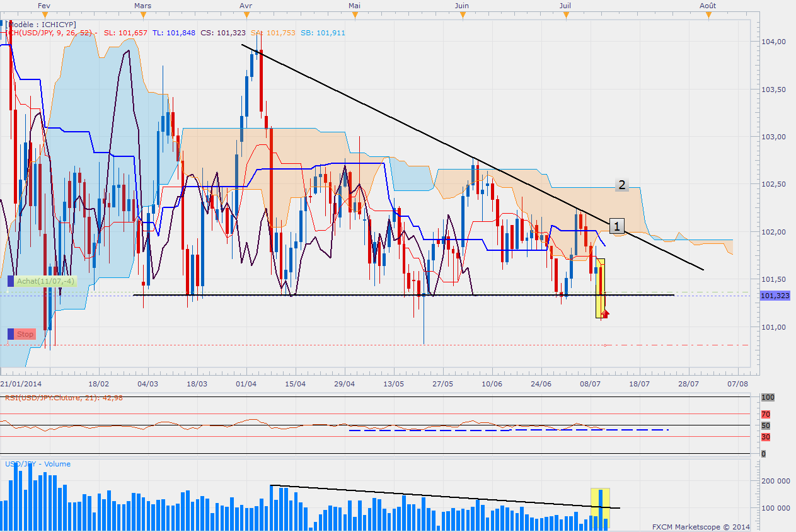Click the Mars month marker triangle
The width and height of the screenshot is (796, 532).
(x=143, y=16)
